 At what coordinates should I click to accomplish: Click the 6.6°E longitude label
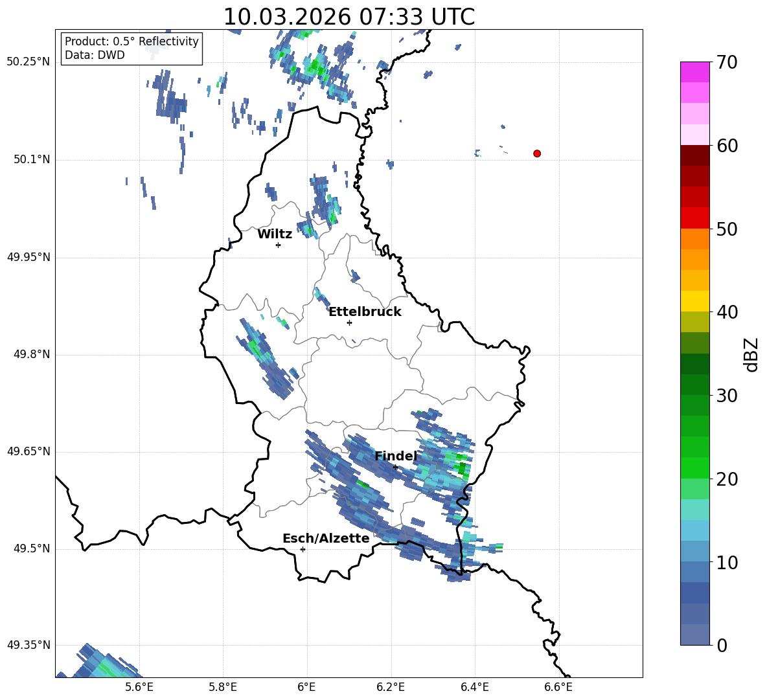tap(558, 687)
